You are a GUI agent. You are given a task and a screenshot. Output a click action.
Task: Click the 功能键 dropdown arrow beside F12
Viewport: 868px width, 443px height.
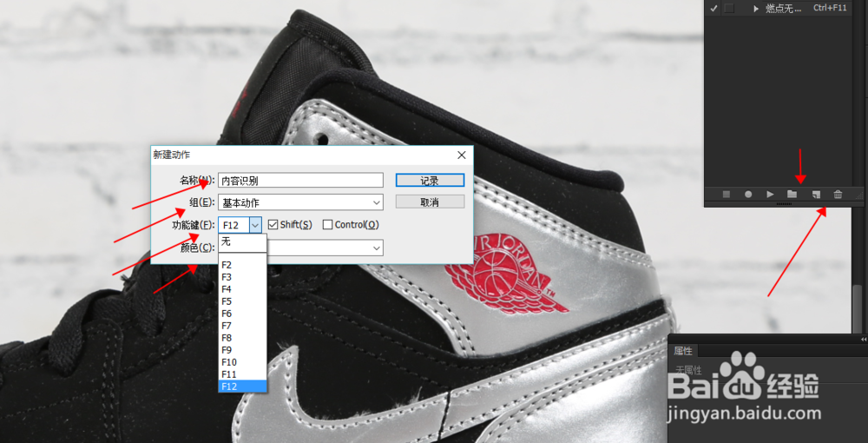coord(255,225)
